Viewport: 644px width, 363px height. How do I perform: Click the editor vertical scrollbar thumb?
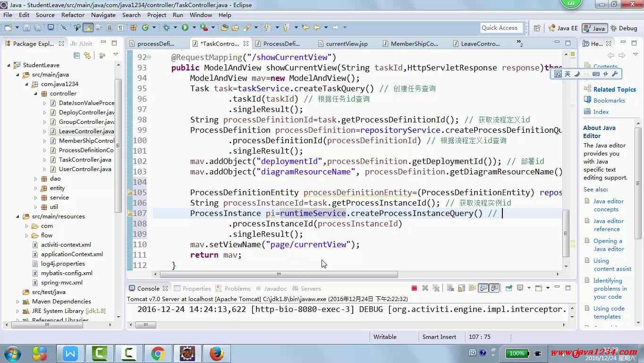[x=566, y=233]
